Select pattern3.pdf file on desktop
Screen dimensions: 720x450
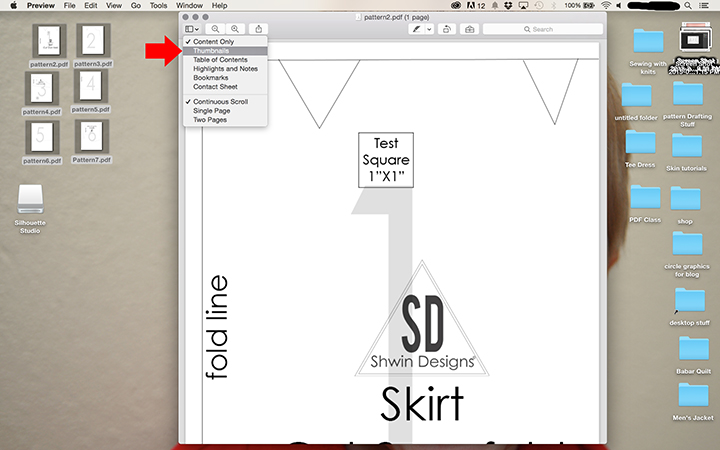tap(93, 45)
